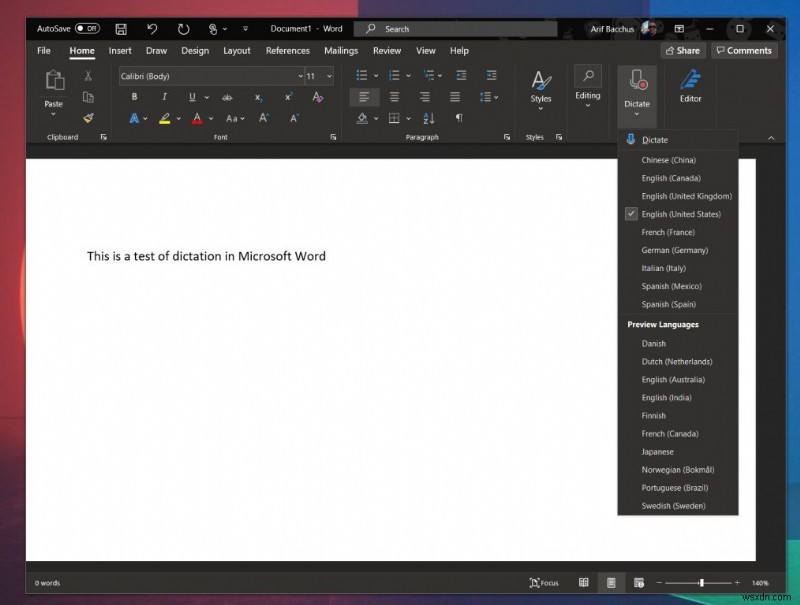This screenshot has width=800, height=605.
Task: Toggle center text alignment
Action: (393, 97)
